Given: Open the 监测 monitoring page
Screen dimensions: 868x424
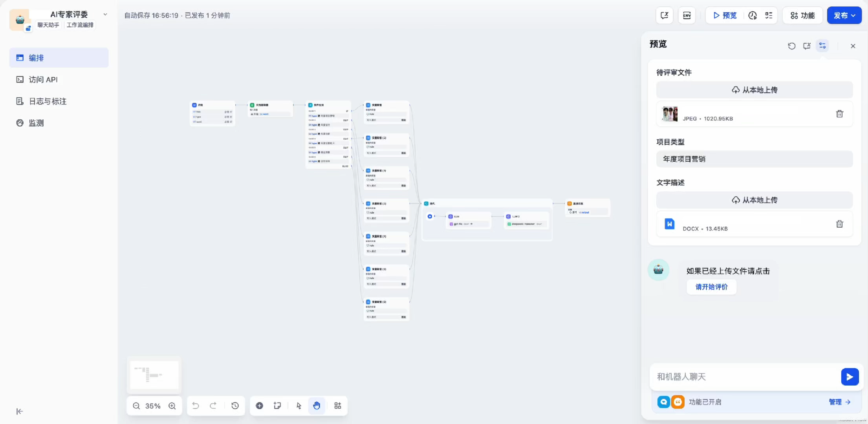Looking at the screenshot, I should pos(59,123).
